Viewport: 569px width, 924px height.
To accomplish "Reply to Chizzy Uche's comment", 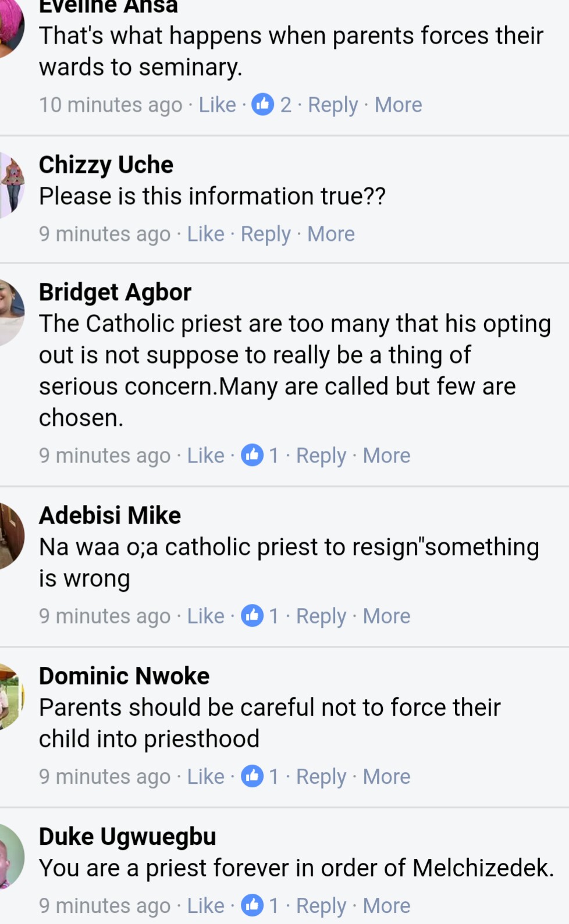I will pyautogui.click(x=265, y=234).
